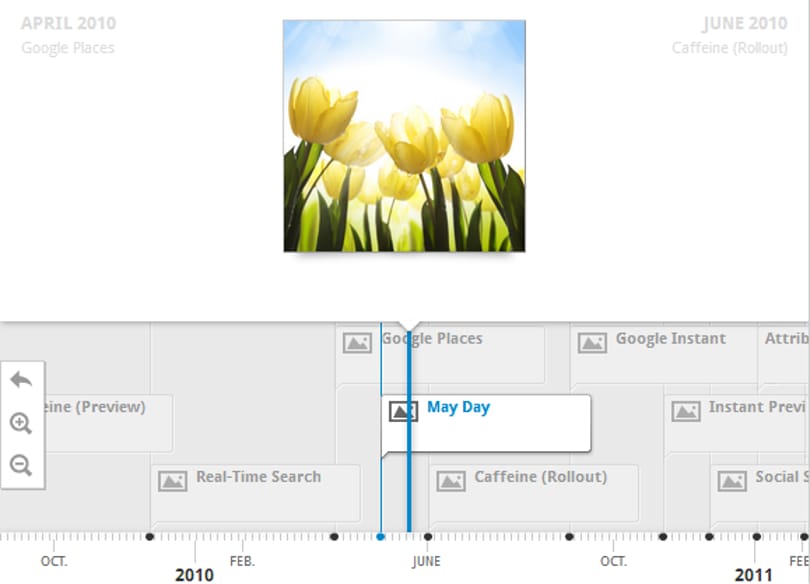Click the blue May Day timeline dot
This screenshot has height=584, width=810.
pyautogui.click(x=381, y=537)
